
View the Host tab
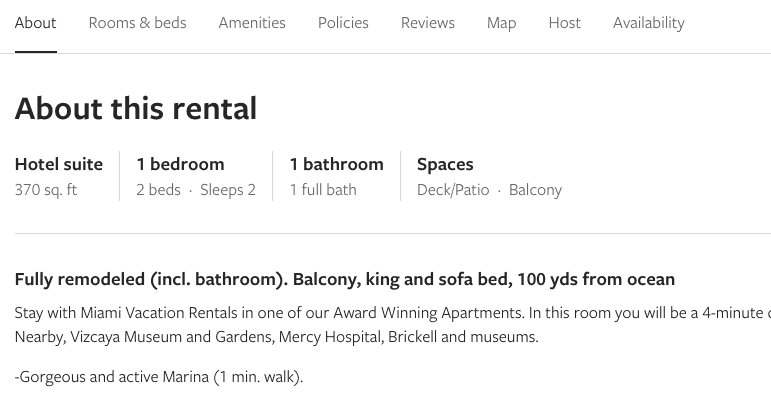coord(564,23)
